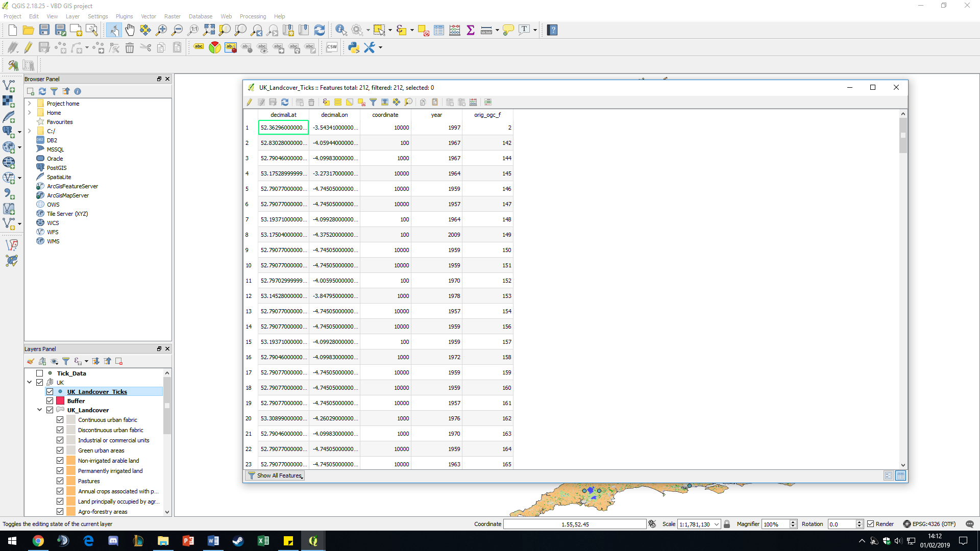Zoom map to the selected rows
This screenshot has height=551, width=980.
point(408,102)
